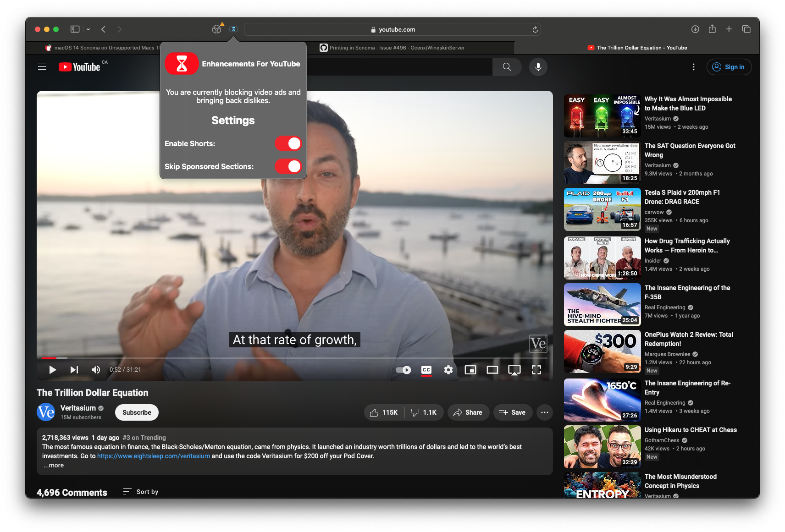
Task: Open the Marques Brownlee channel link
Action: pos(667,354)
